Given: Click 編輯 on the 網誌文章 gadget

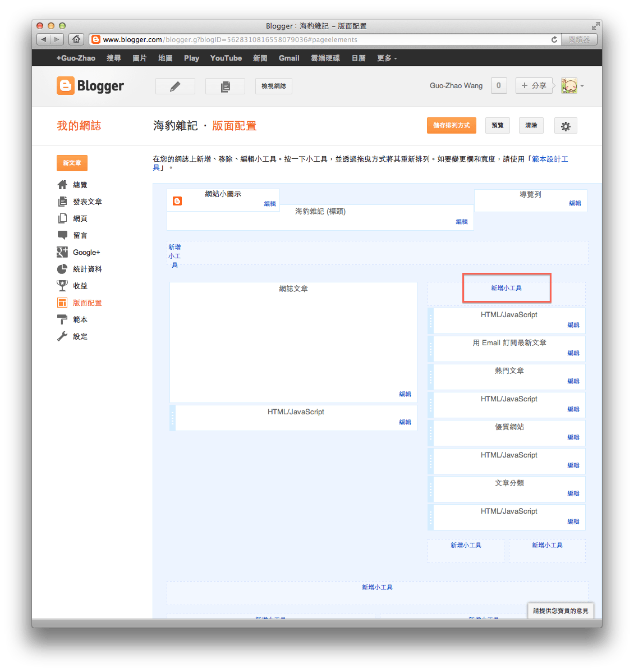Looking at the screenshot, I should coord(405,394).
